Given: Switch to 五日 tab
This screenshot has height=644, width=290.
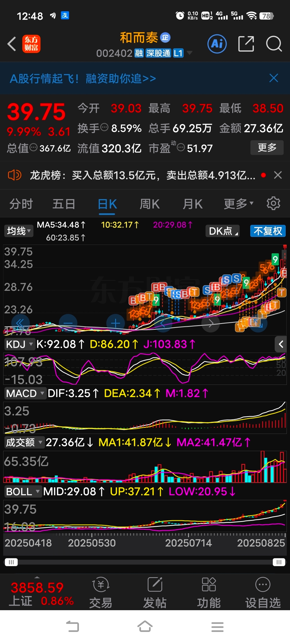Looking at the screenshot, I should [64, 204].
